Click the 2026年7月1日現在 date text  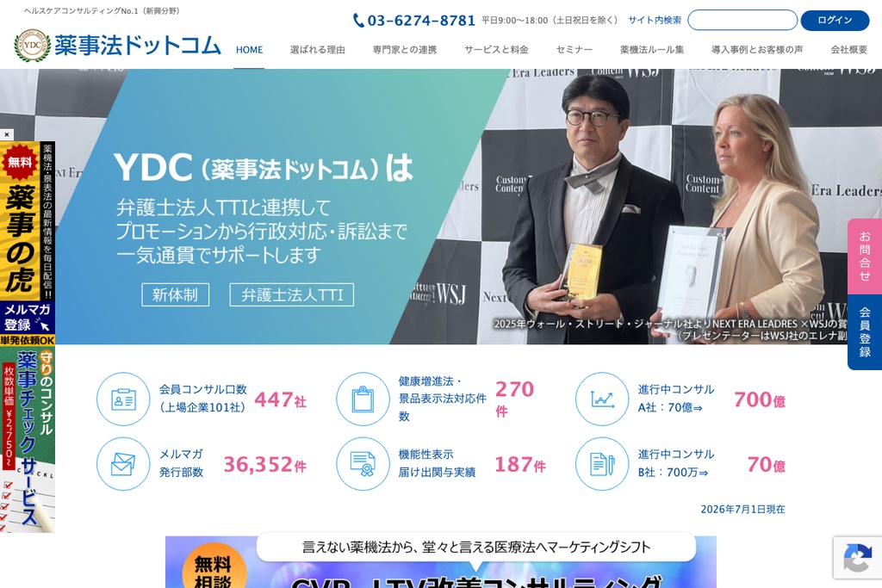[742, 510]
